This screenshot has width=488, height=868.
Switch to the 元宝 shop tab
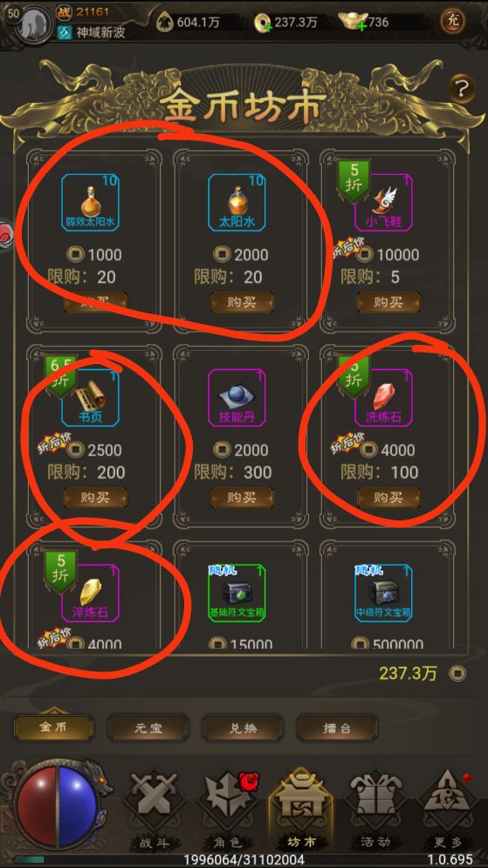(x=148, y=727)
